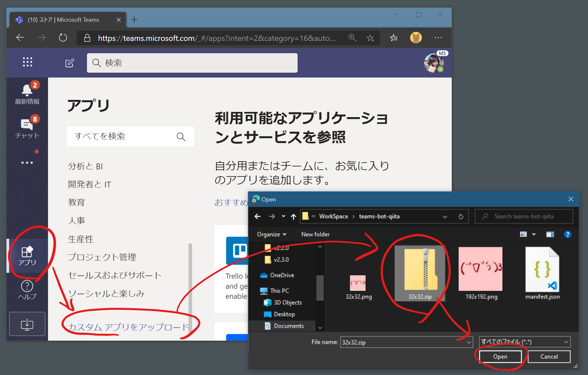Select the セールスおよびサポート category

[x=115, y=275]
